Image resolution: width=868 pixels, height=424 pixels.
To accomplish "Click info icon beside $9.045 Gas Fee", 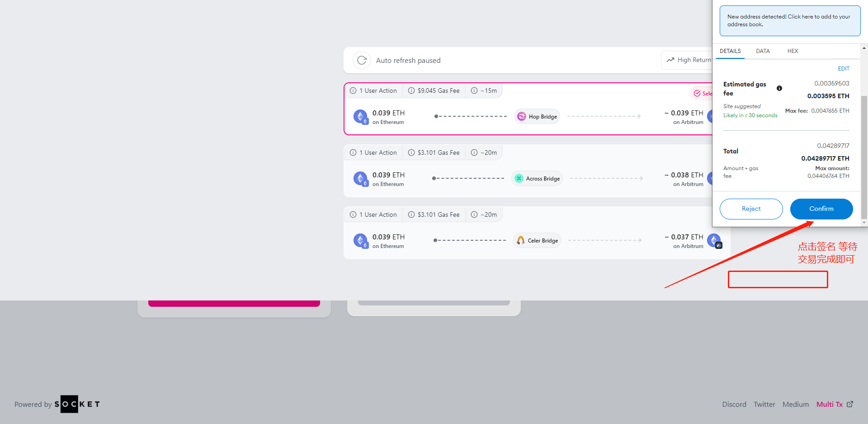I will coord(411,91).
